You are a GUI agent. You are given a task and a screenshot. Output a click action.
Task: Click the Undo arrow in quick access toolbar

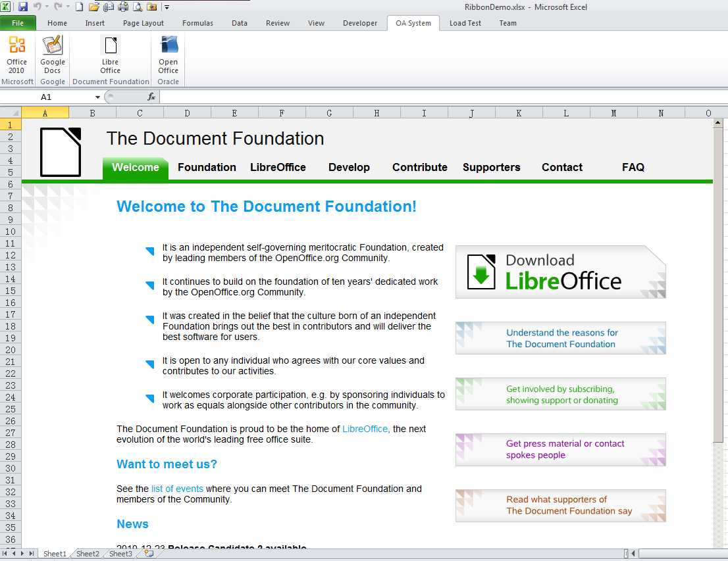point(37,7)
